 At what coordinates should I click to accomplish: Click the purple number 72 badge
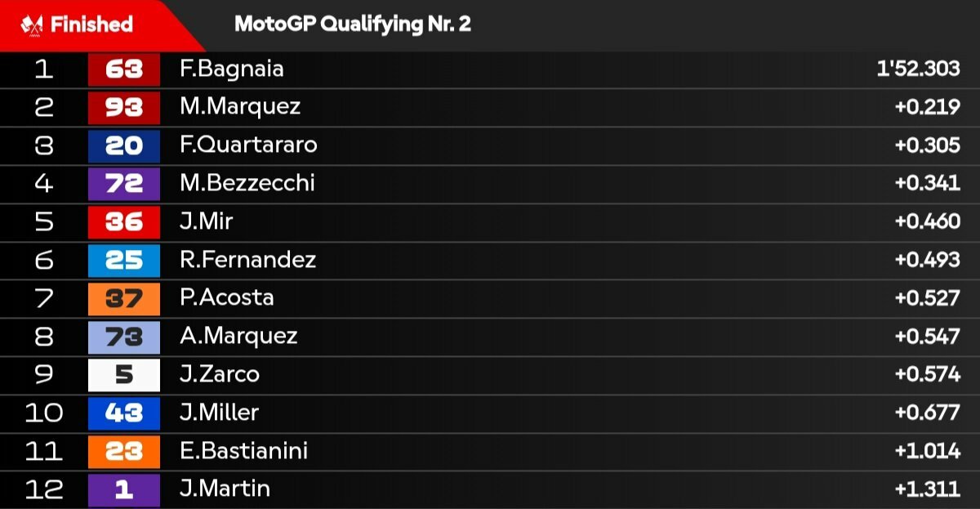click(124, 184)
